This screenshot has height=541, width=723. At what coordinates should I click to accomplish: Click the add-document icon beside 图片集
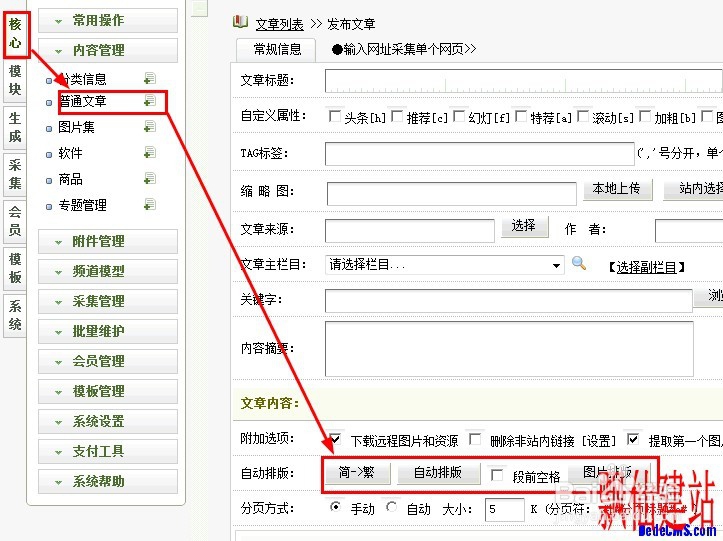(149, 126)
